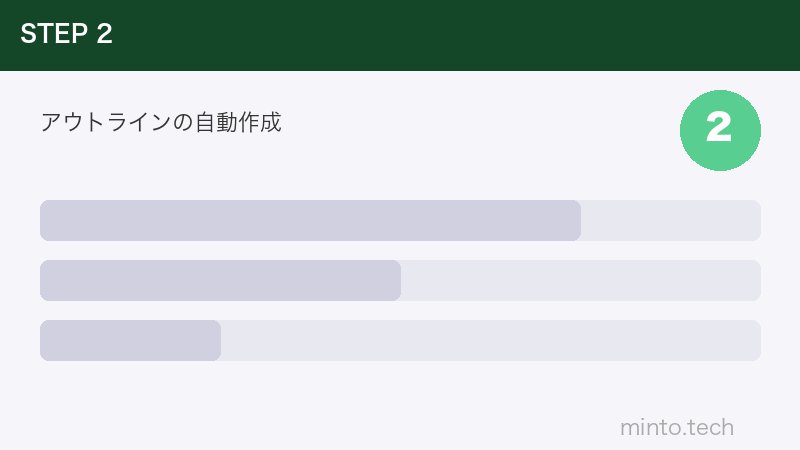The width and height of the screenshot is (800, 450).
Task: Click the filled part of the bottom bar
Action: tap(130, 341)
